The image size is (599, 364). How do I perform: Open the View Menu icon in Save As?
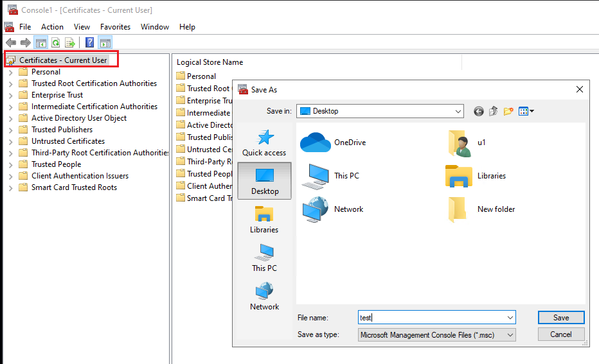pyautogui.click(x=526, y=111)
